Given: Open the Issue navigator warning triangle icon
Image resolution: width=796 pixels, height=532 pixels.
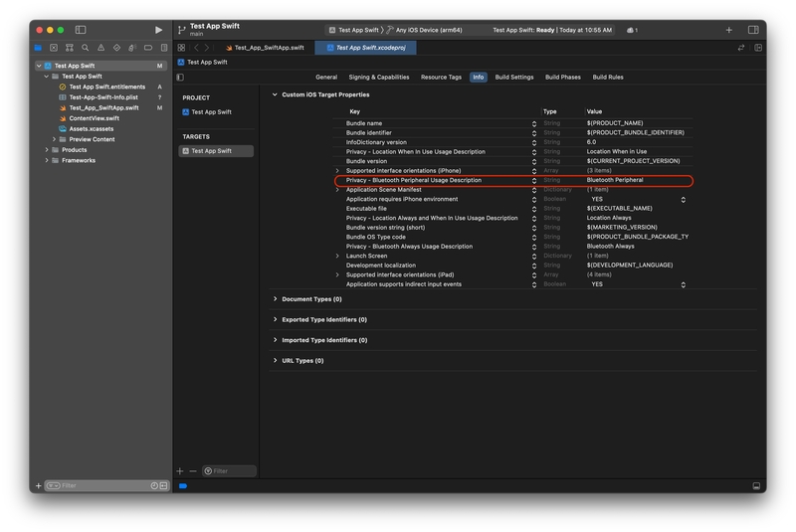Looking at the screenshot, I should (100, 48).
